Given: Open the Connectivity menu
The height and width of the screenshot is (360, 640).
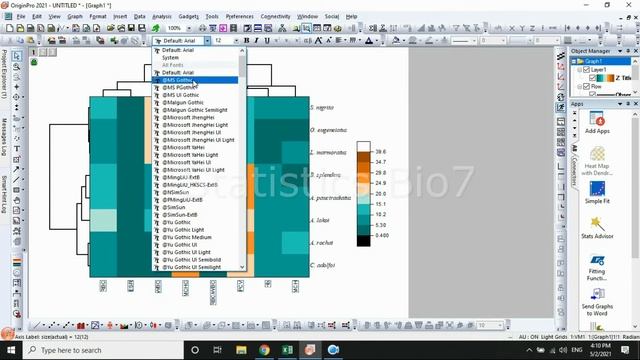Looking at the screenshot, I should 276,16.
